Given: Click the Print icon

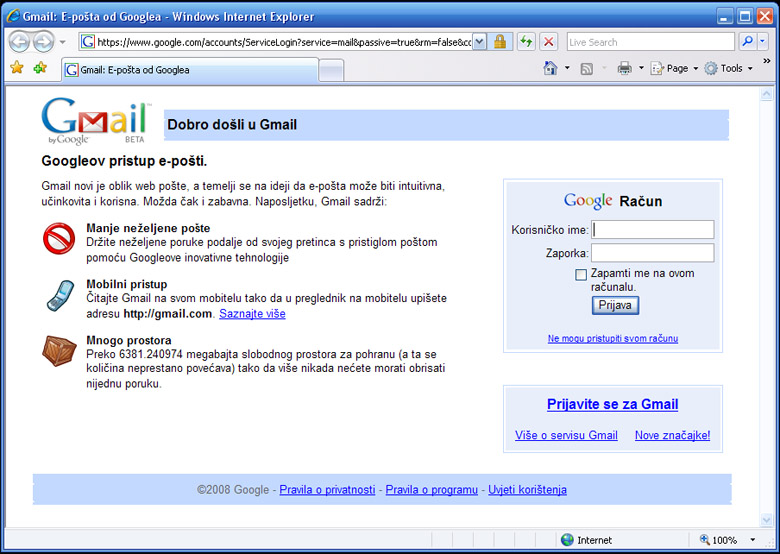Looking at the screenshot, I should coord(624,68).
